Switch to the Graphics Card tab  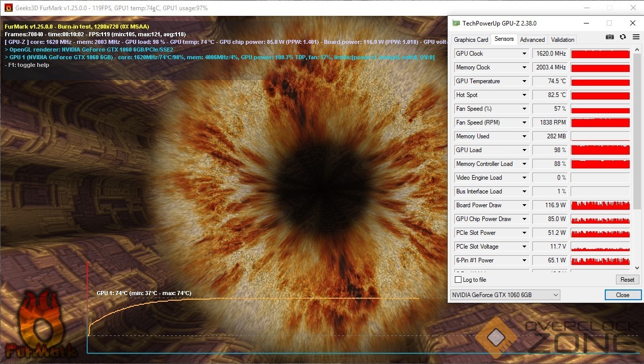point(471,40)
